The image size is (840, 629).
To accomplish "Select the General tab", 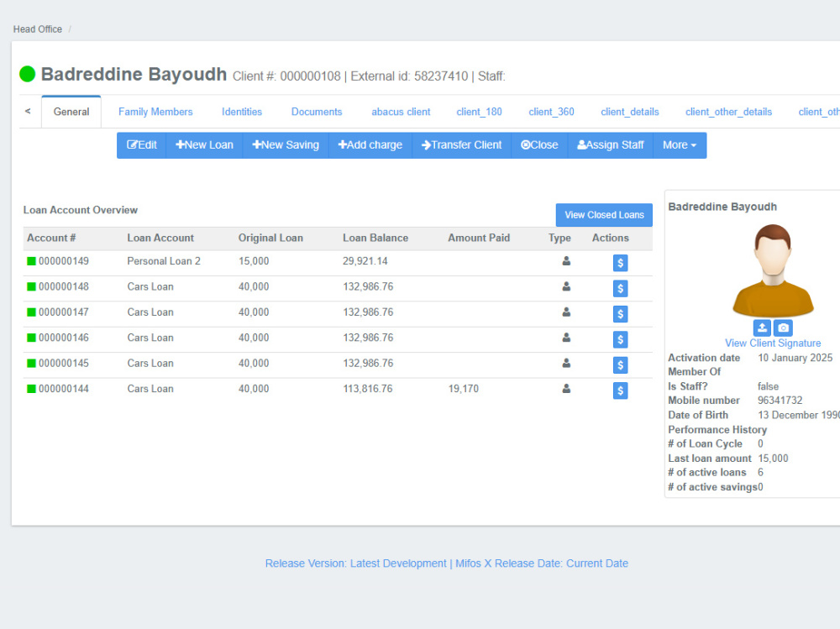I will click(71, 112).
